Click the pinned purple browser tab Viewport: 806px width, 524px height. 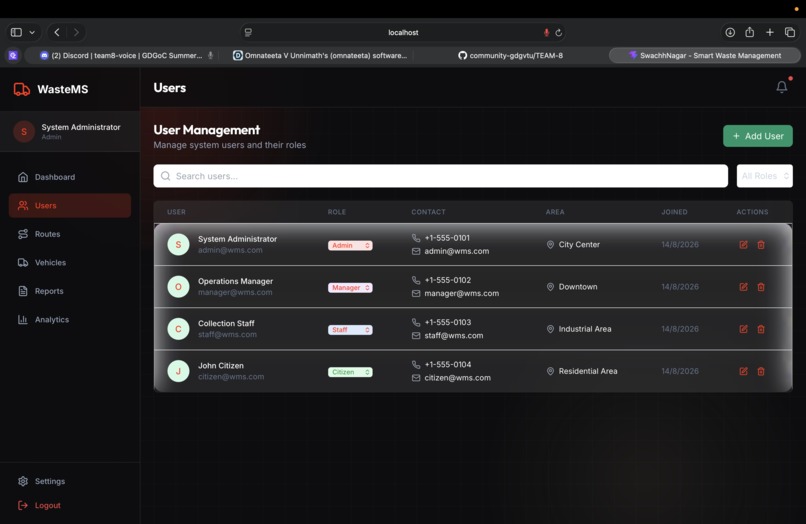[x=13, y=56]
